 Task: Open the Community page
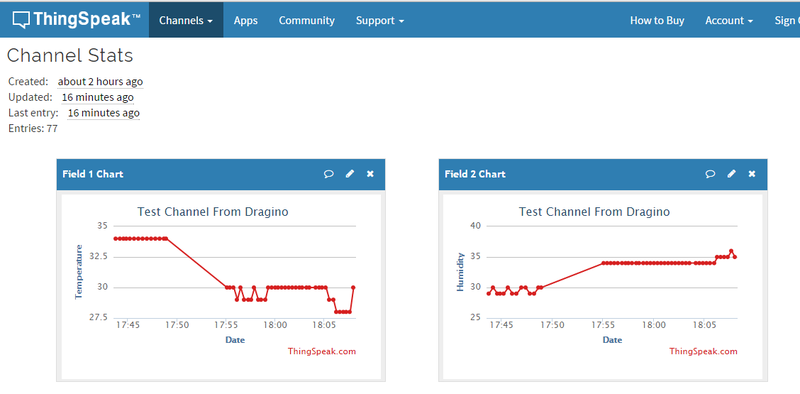coord(307,20)
